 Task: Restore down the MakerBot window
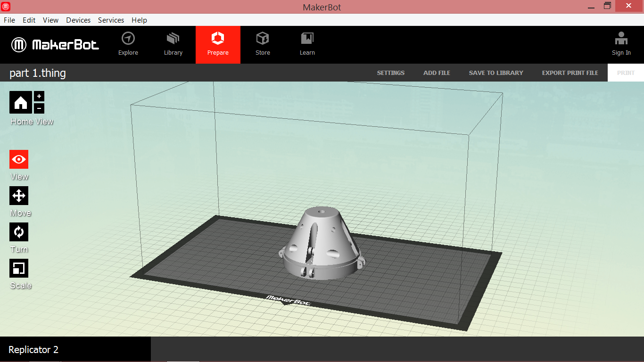point(607,6)
